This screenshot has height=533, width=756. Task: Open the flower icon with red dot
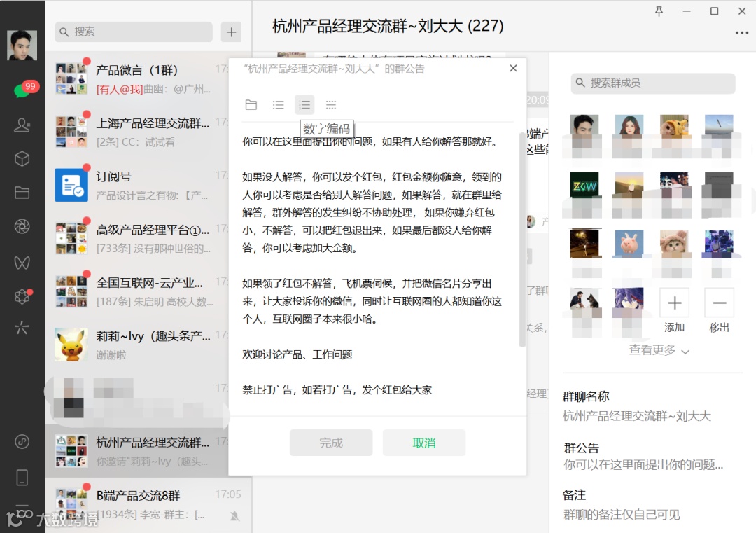pyautogui.click(x=22, y=296)
